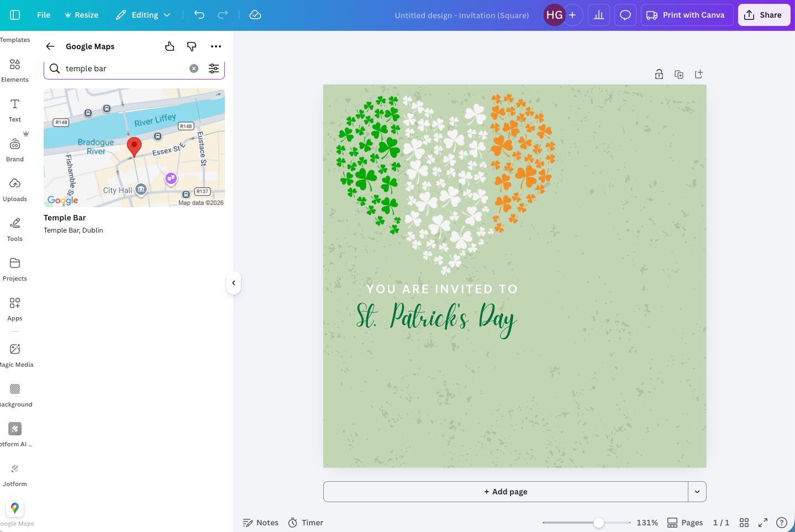The width and height of the screenshot is (795, 532).
Task: Open the Notes panel
Action: pyautogui.click(x=260, y=522)
